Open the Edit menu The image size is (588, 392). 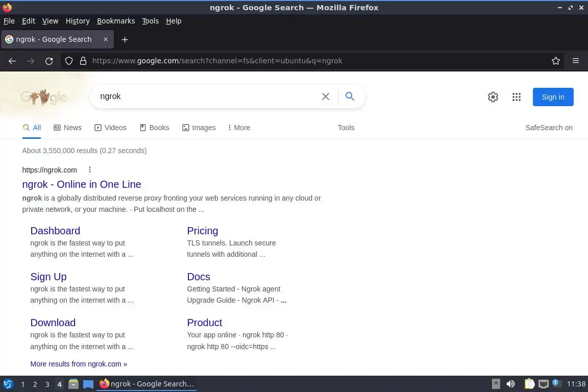point(29,21)
